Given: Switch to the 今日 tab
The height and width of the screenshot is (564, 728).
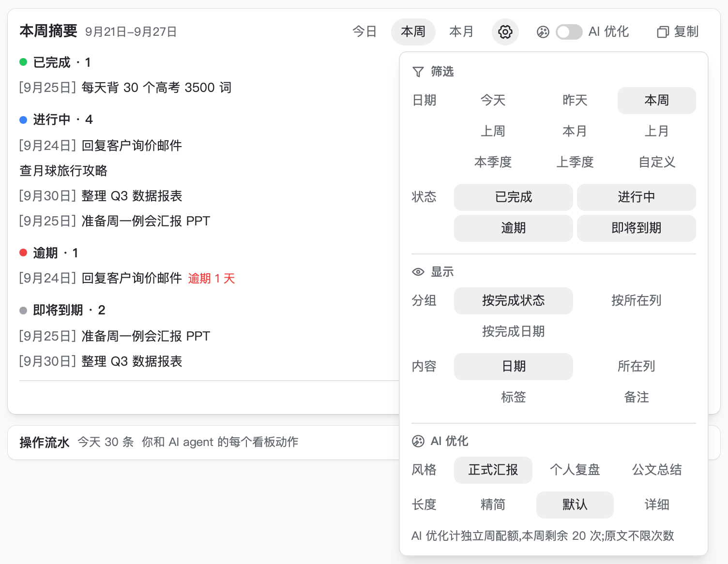Looking at the screenshot, I should [364, 32].
